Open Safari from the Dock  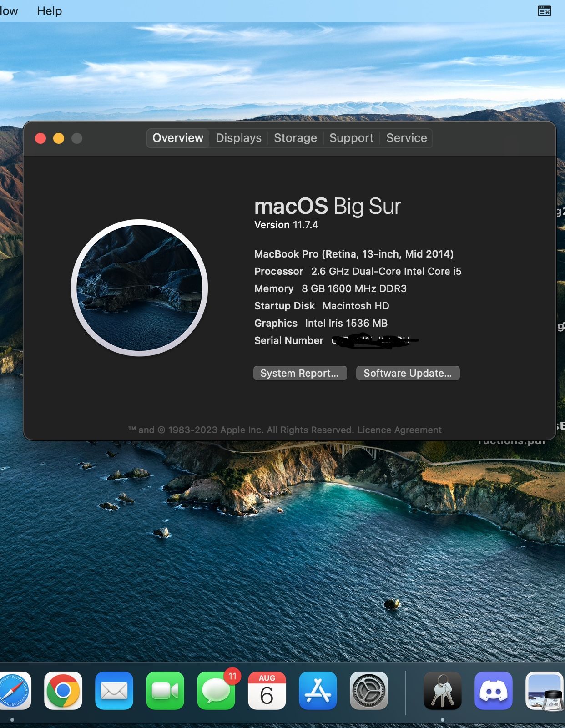click(x=15, y=691)
